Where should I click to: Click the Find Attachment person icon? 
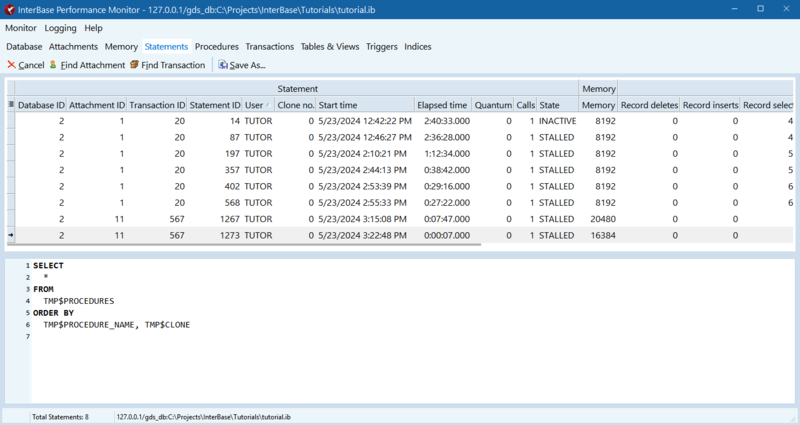pyautogui.click(x=53, y=65)
